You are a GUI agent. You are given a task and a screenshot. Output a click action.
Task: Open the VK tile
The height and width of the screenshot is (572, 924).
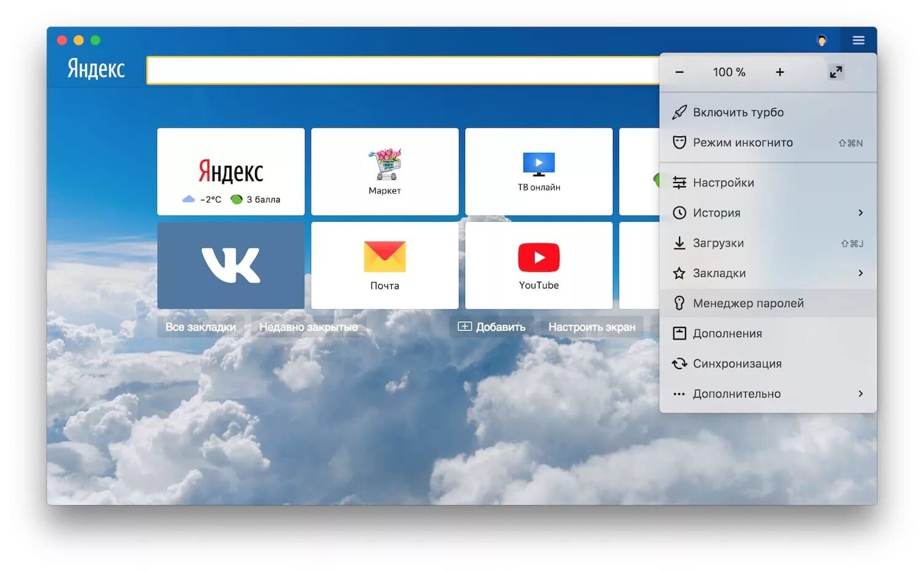point(231,265)
